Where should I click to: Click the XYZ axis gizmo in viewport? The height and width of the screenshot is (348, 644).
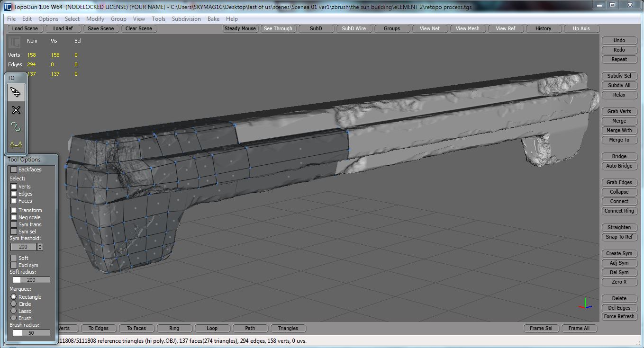coord(585,303)
